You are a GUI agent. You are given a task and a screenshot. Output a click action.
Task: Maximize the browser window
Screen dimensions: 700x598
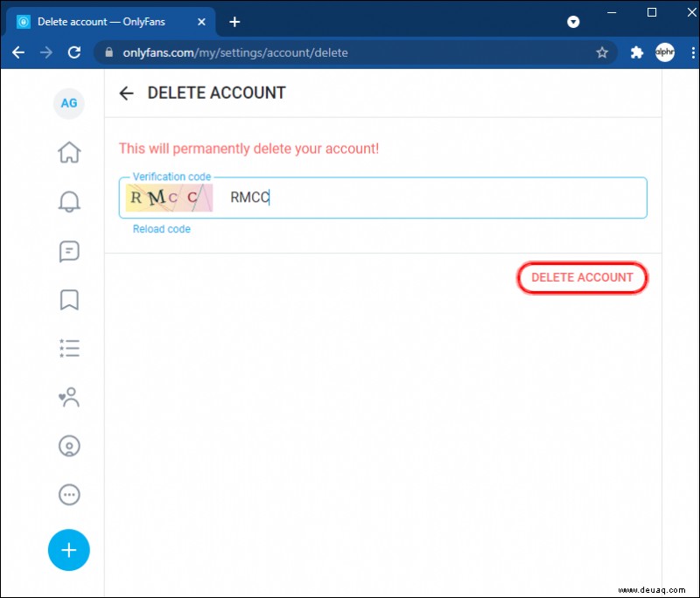652,12
